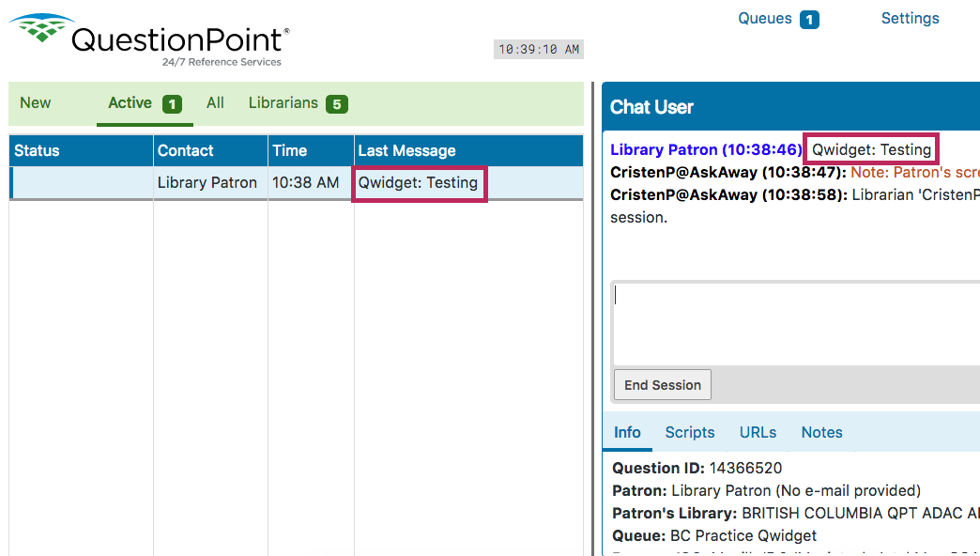Screen dimensions: 980x556
Task: Open the Active chats tab
Action: (x=131, y=103)
